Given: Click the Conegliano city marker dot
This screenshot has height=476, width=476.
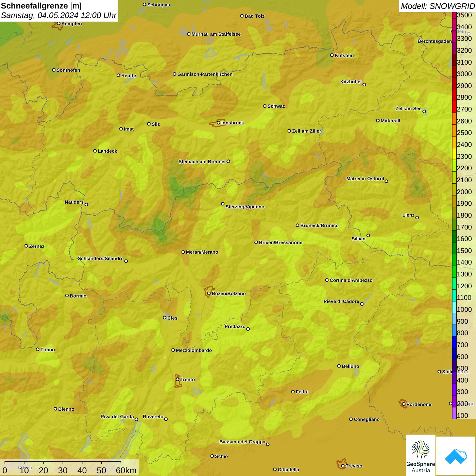Looking at the screenshot, I should click(351, 419).
